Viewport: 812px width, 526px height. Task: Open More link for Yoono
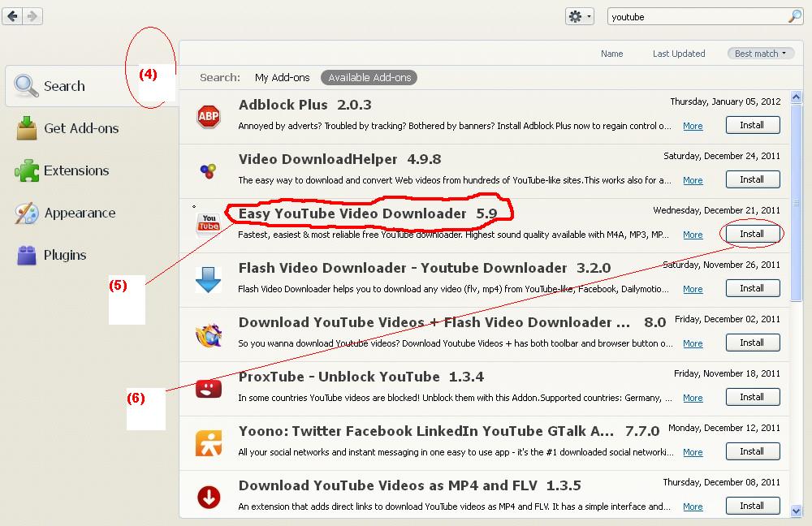click(x=693, y=452)
